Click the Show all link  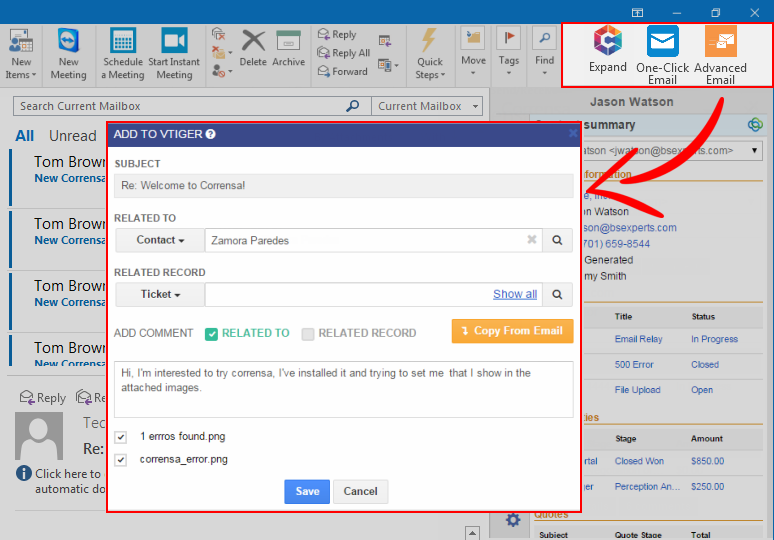(x=515, y=294)
